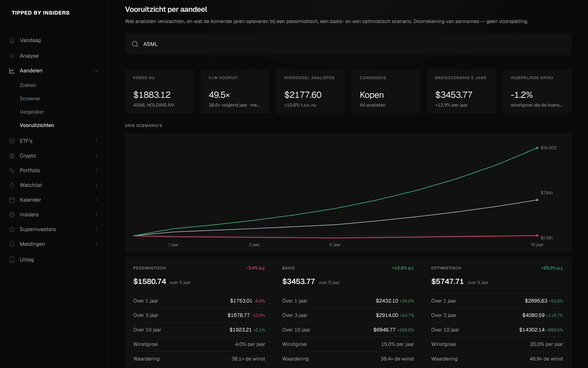Click the '$14302.14' optimistic ten-year value
The width and height of the screenshot is (588, 368).
pos(532,330)
